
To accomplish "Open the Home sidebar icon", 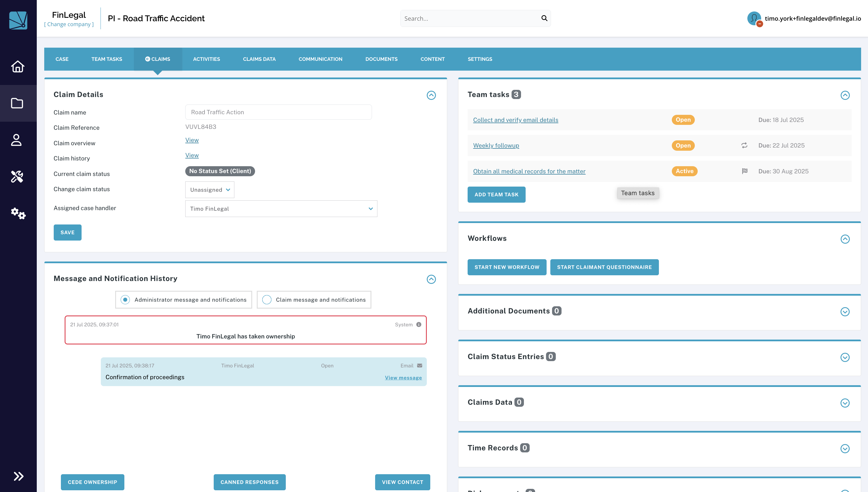I will (18, 67).
